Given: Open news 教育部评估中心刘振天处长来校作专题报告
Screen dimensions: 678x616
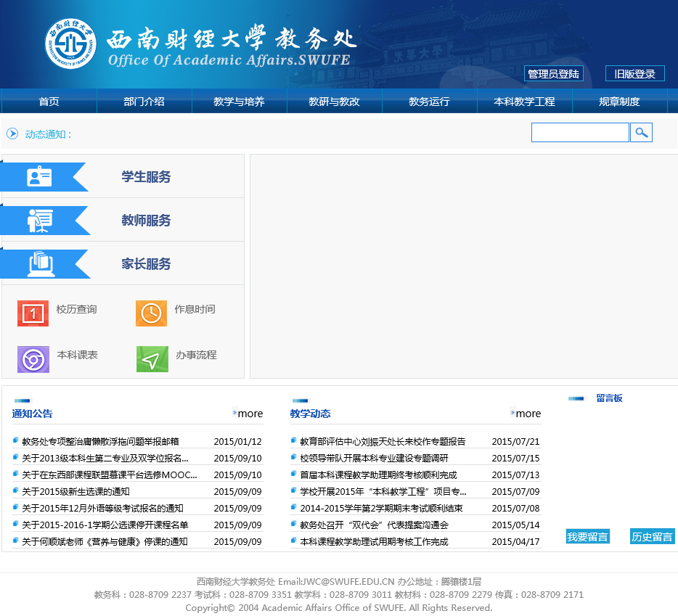Looking at the screenshot, I should (383, 441).
